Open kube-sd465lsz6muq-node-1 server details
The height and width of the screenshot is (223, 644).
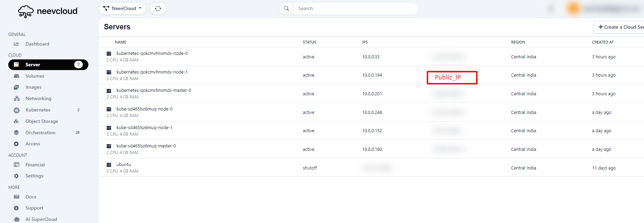144,128
